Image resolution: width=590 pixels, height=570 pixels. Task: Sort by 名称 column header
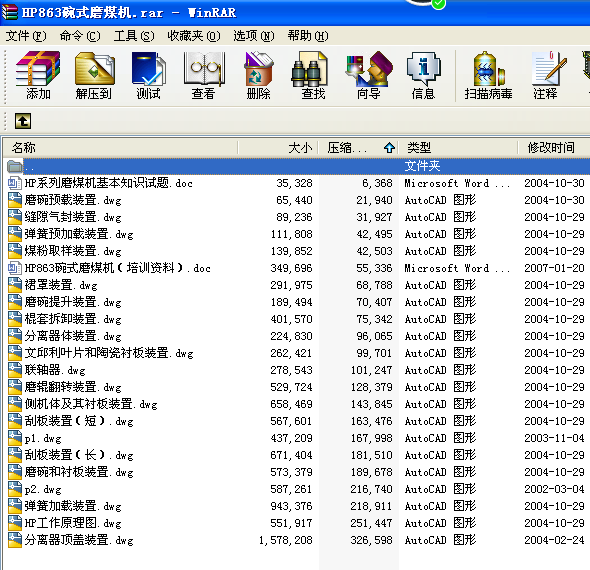(120, 147)
